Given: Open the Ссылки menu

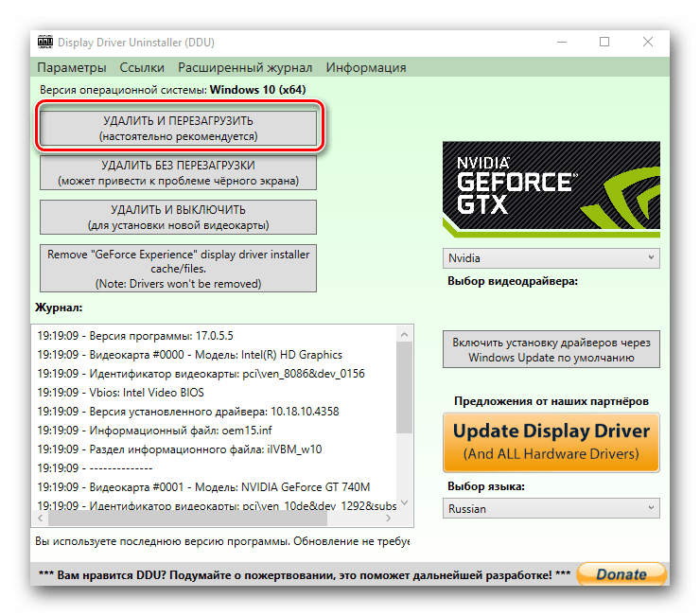Looking at the screenshot, I should [x=142, y=67].
